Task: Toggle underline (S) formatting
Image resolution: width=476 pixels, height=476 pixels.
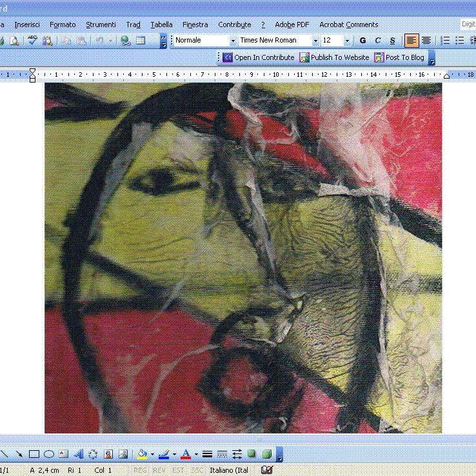Action: (392, 41)
